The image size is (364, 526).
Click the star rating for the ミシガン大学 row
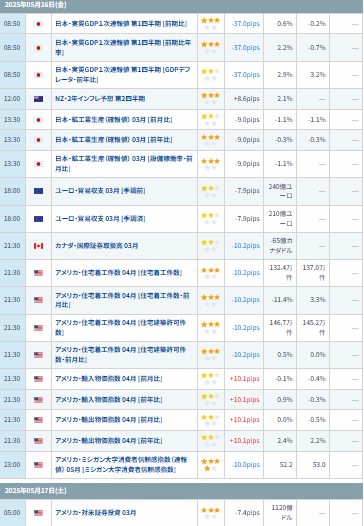pyautogui.click(x=210, y=465)
